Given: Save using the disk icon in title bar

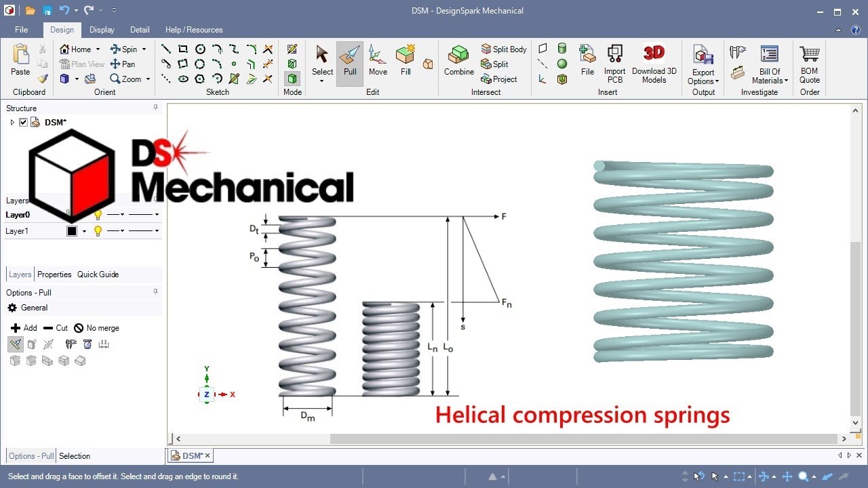Looking at the screenshot, I should click(x=47, y=11).
